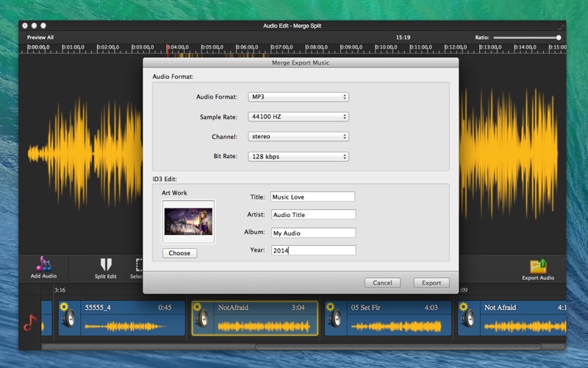Click the Artist text field

click(x=312, y=215)
